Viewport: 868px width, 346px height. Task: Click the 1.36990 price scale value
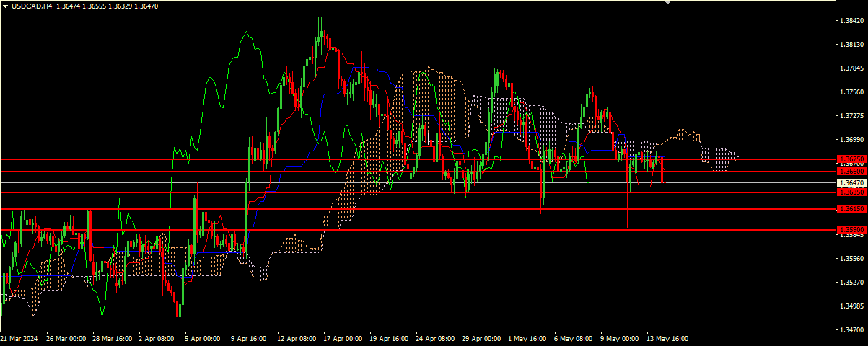coord(852,140)
